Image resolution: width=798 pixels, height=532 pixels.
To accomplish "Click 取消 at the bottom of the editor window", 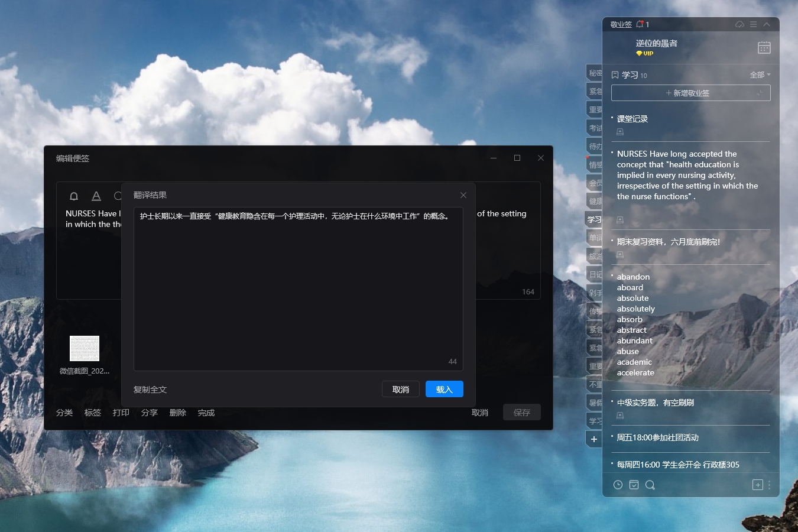I will coord(480,413).
